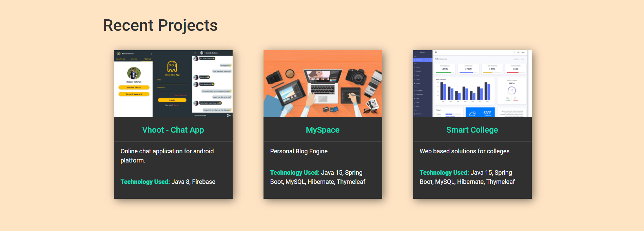The height and width of the screenshot is (231, 644).
Task: Click the 'Java 8, Firebase' text
Action: 193,182
